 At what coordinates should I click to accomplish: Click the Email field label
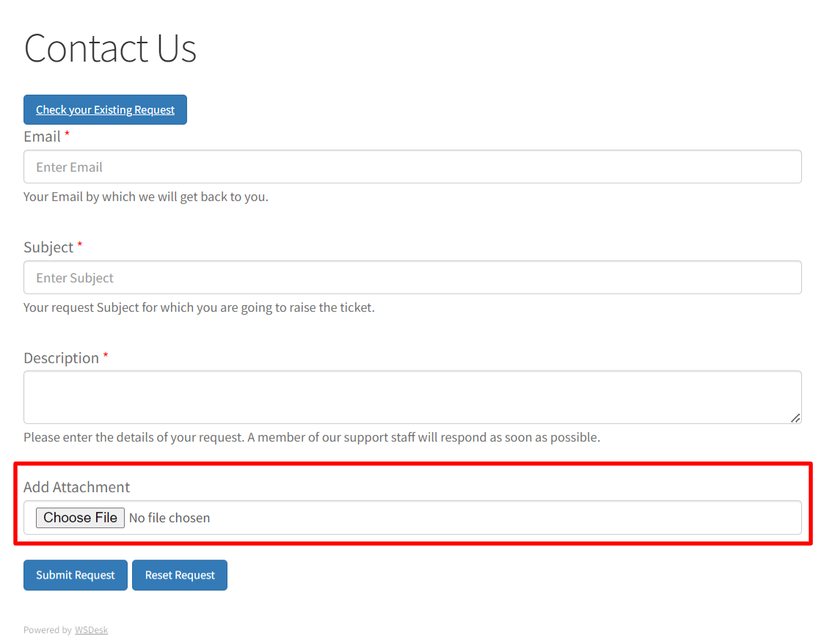42,136
